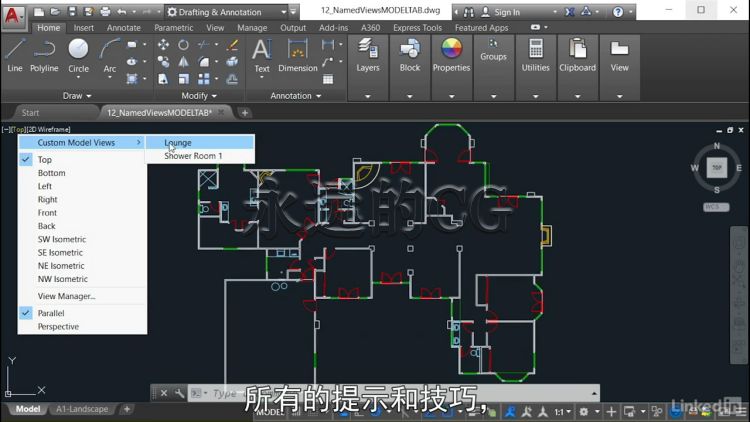Select the Top view checkmark item

[82, 159]
